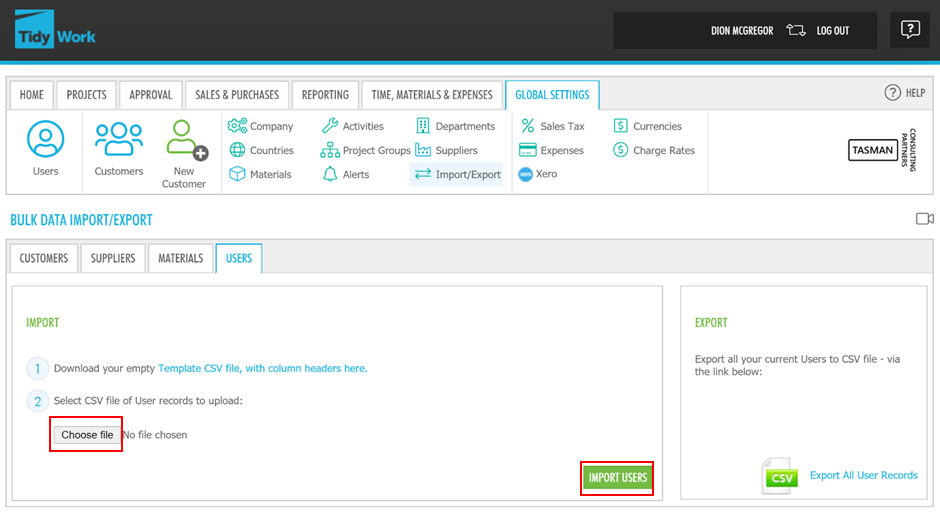Open Sales Tax percent icon

point(528,126)
